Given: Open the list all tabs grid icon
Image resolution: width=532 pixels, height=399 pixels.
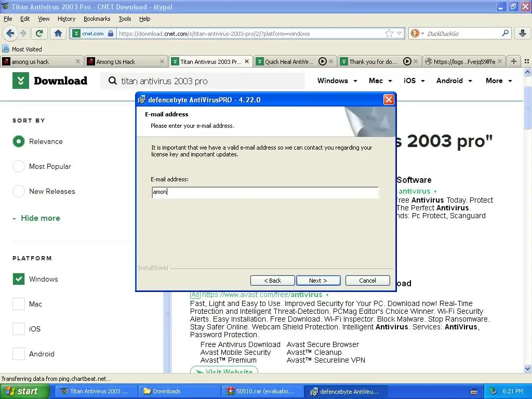Looking at the screenshot, I should click(x=527, y=61).
